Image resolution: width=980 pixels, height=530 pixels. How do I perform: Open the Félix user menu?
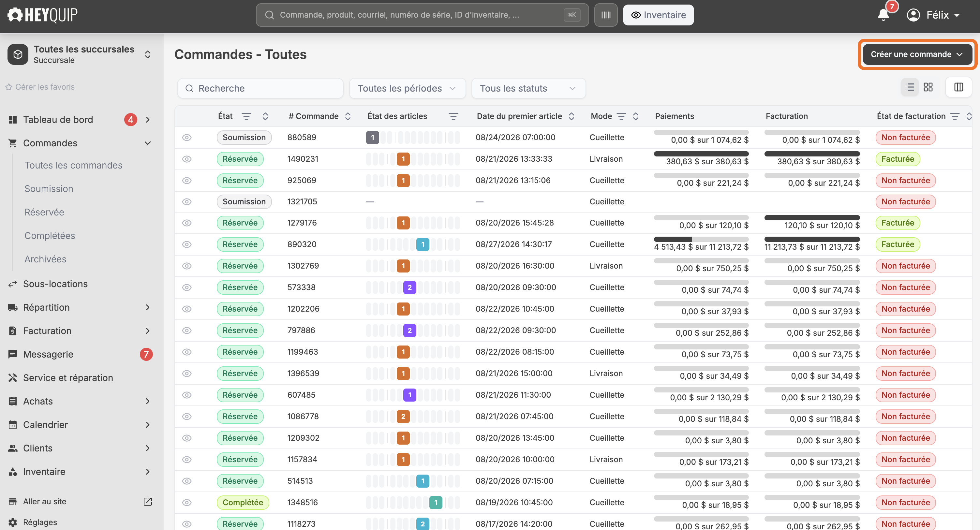coord(933,15)
